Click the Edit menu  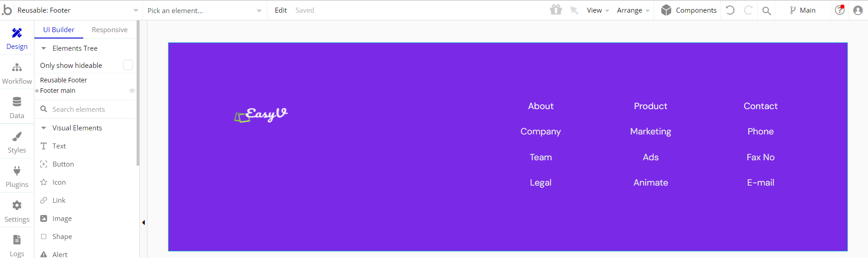click(280, 10)
